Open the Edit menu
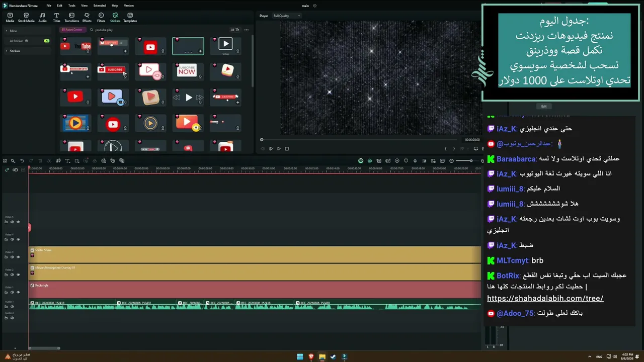Viewport: 644px width, 362px height. [59, 6]
